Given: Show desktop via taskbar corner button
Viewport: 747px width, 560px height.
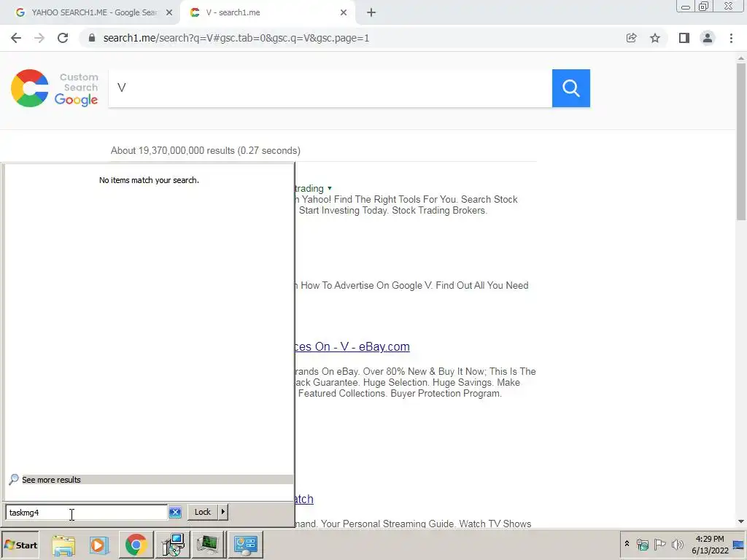Looking at the screenshot, I should [x=740, y=545].
